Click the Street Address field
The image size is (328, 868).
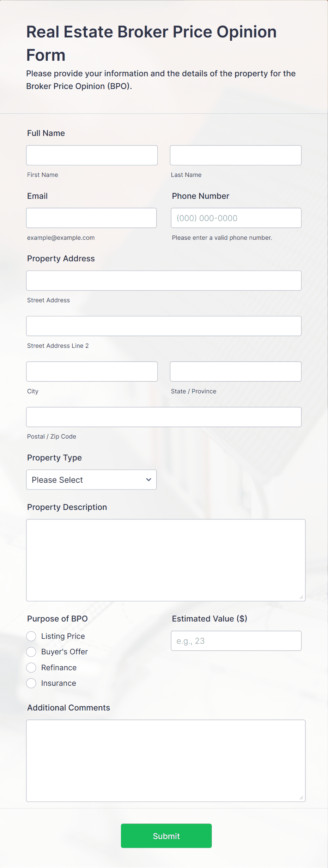point(164,281)
